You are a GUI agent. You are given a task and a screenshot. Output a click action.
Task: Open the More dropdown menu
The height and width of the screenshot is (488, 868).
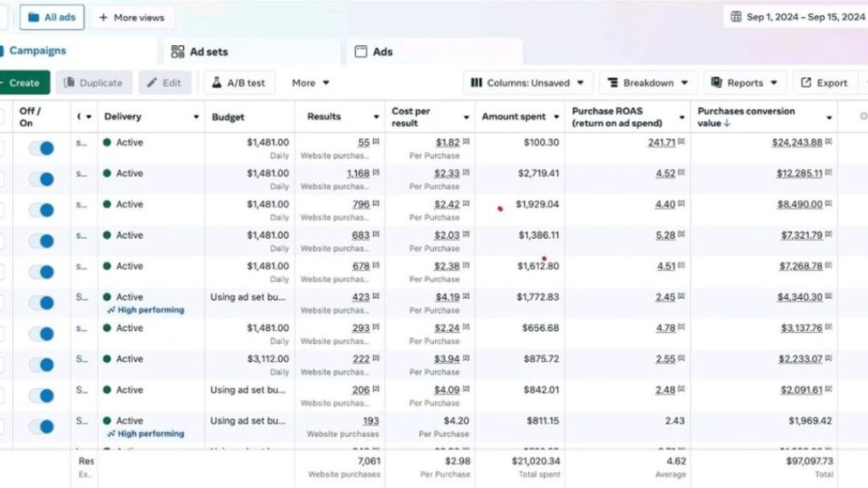click(310, 82)
